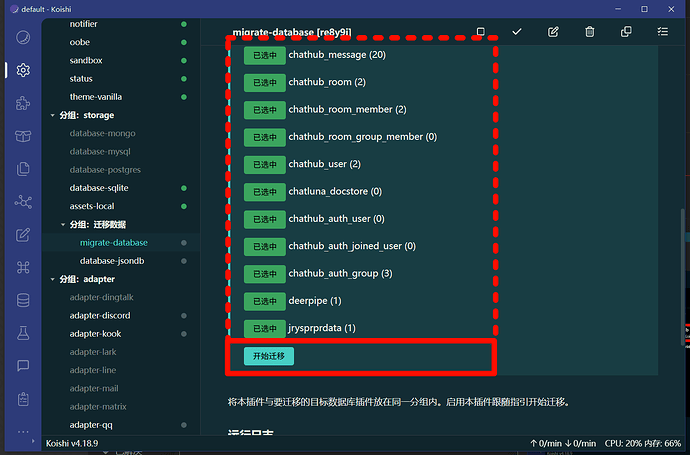Toggle 已选中 for chathub_message table
Image resolution: width=690 pixels, height=455 pixels.
pyautogui.click(x=264, y=55)
